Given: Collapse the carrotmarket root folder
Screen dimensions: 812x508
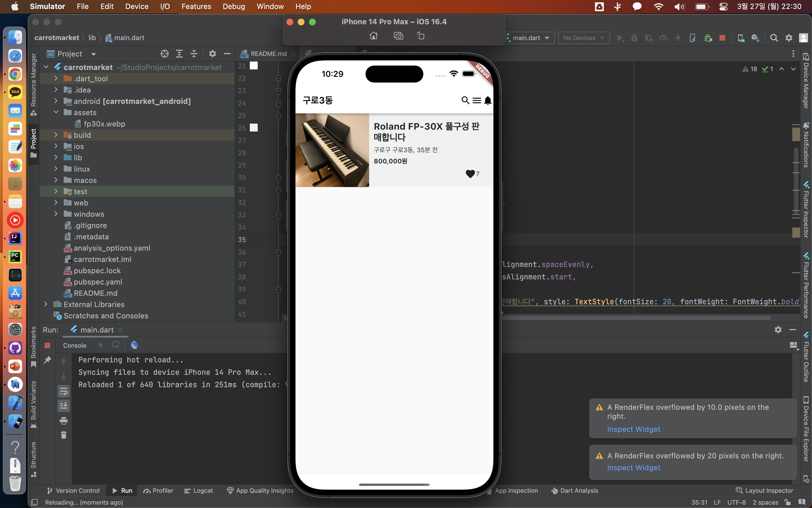Looking at the screenshot, I should (46, 67).
